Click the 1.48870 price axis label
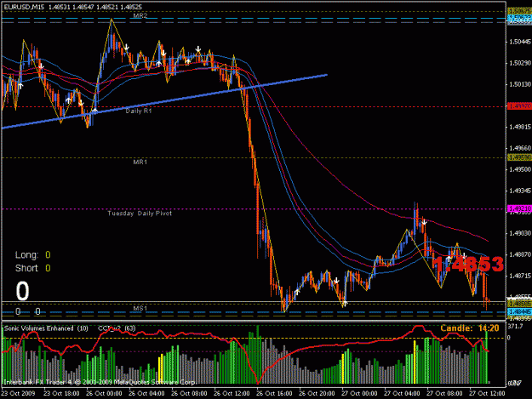532x399 pixels. (520, 254)
